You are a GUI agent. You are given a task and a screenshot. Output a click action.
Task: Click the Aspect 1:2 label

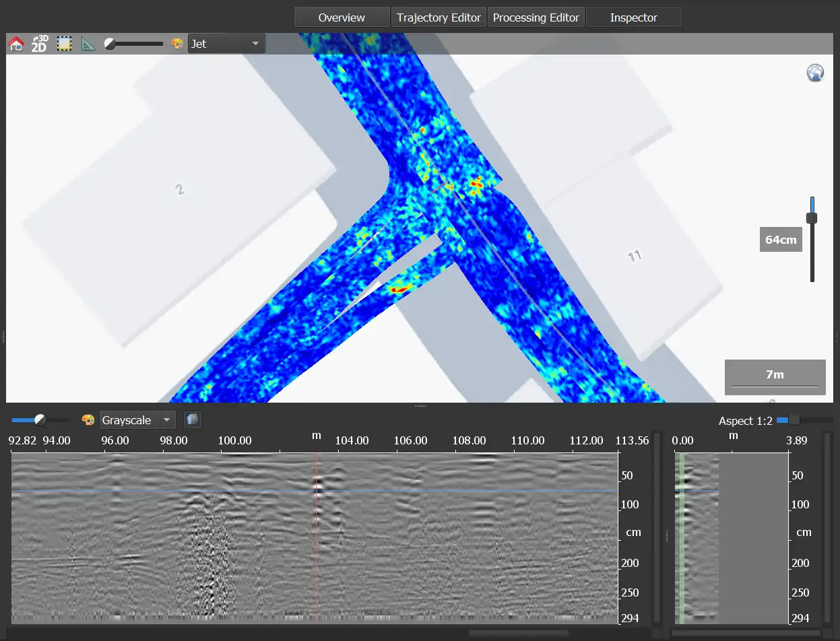pos(745,421)
